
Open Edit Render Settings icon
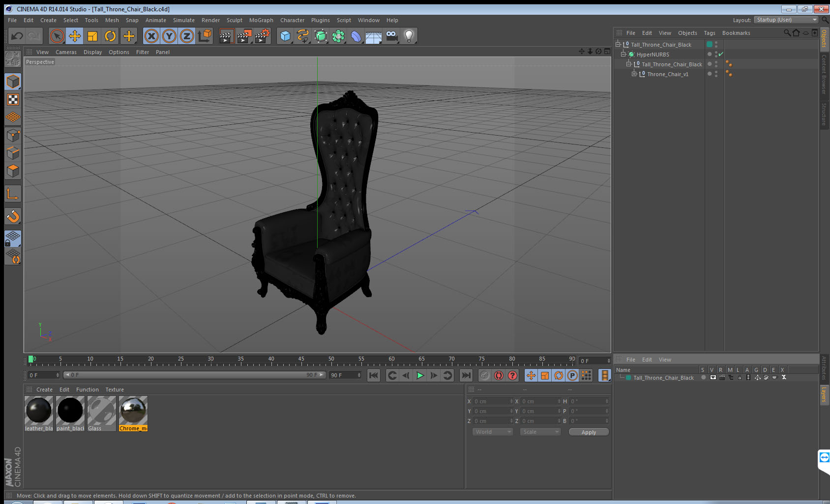(262, 36)
